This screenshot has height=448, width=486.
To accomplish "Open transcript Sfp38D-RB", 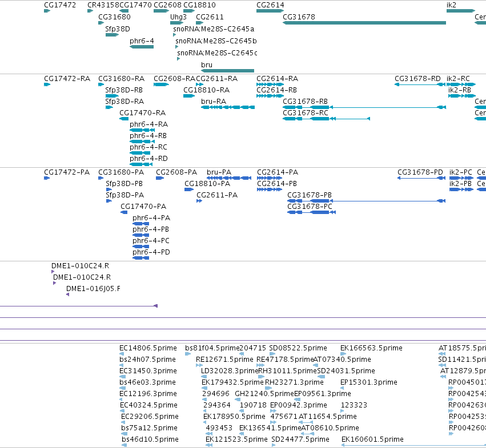I will [x=124, y=90].
